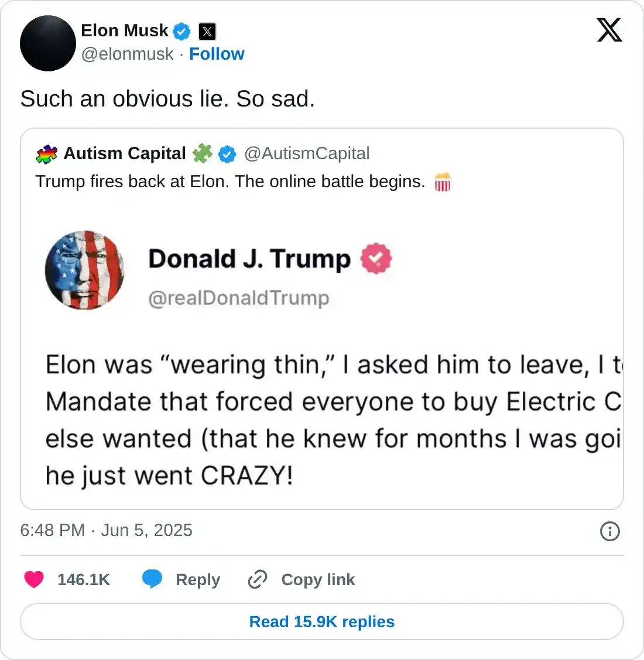Open the @AutismCapital profile handle
644x660 pixels.
[x=307, y=154]
